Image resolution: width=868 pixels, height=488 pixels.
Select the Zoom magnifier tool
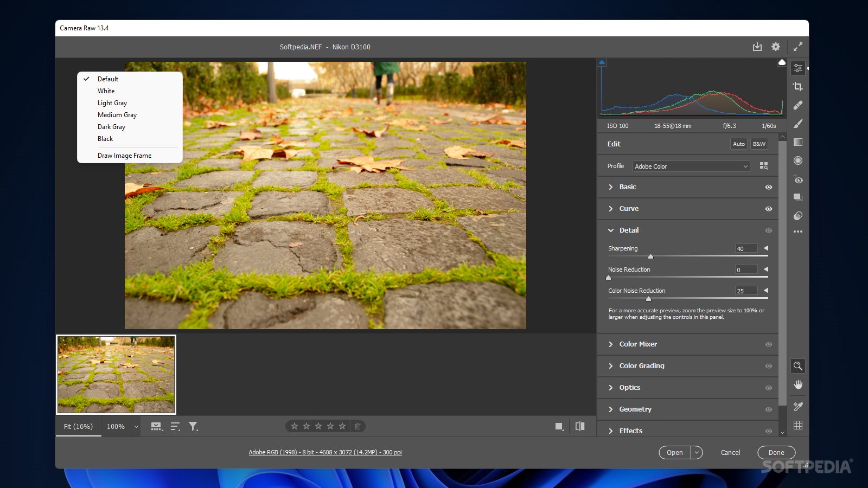797,366
